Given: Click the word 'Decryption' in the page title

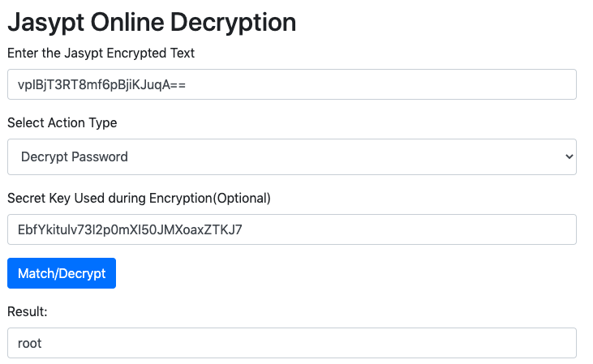Looking at the screenshot, I should tap(233, 23).
